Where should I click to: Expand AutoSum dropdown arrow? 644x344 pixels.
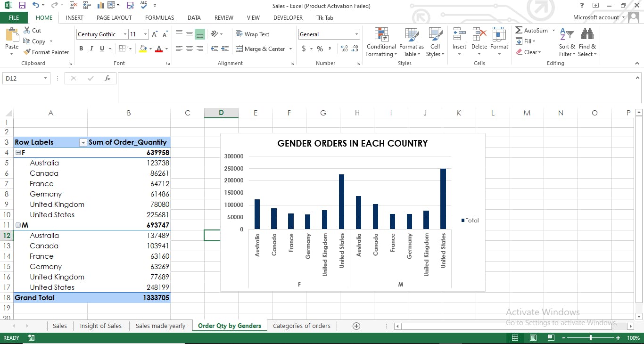tap(553, 30)
